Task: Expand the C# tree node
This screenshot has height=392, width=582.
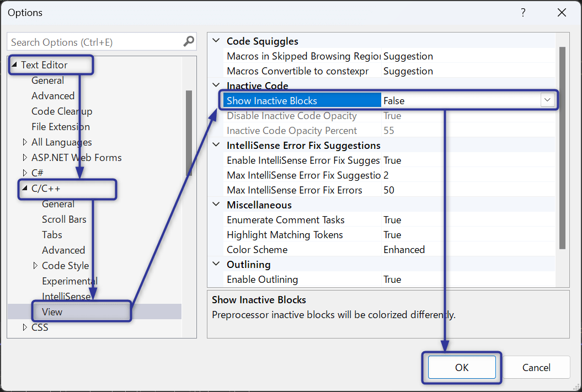Action: 25,173
